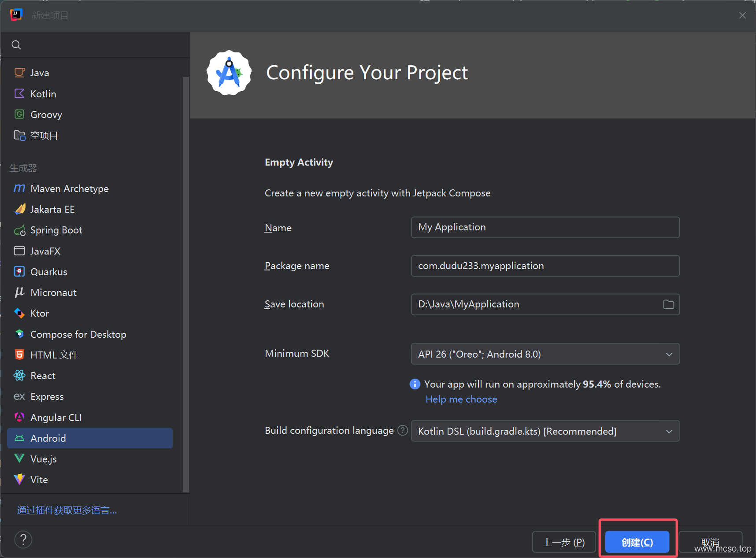This screenshot has width=756, height=558.
Task: Click the Angular CLI logo icon
Action: [19, 417]
